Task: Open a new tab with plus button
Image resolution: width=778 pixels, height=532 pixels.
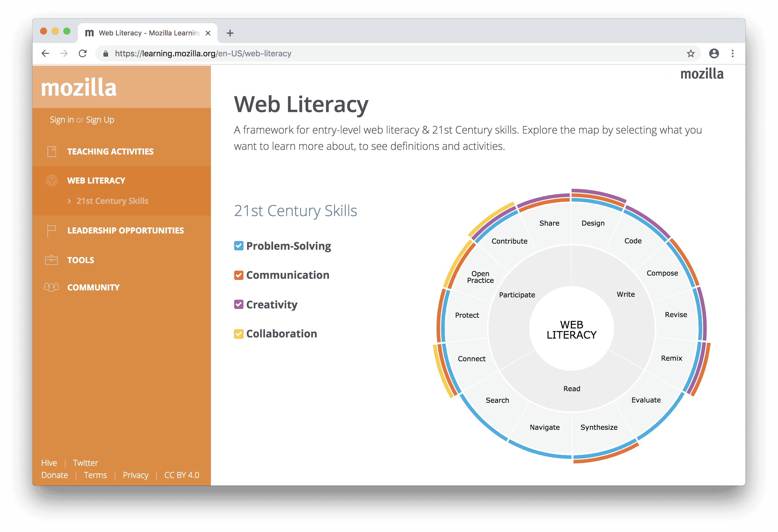Action: 230,33
